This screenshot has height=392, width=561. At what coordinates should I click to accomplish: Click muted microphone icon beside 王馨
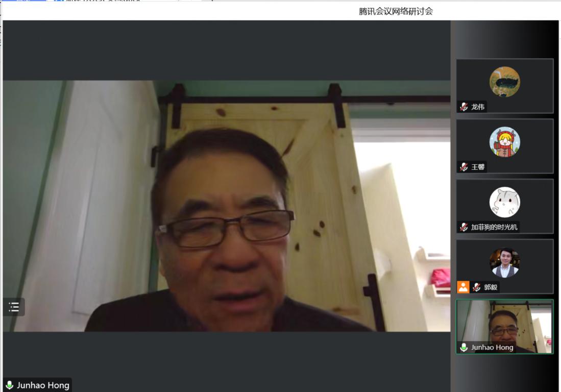point(464,167)
